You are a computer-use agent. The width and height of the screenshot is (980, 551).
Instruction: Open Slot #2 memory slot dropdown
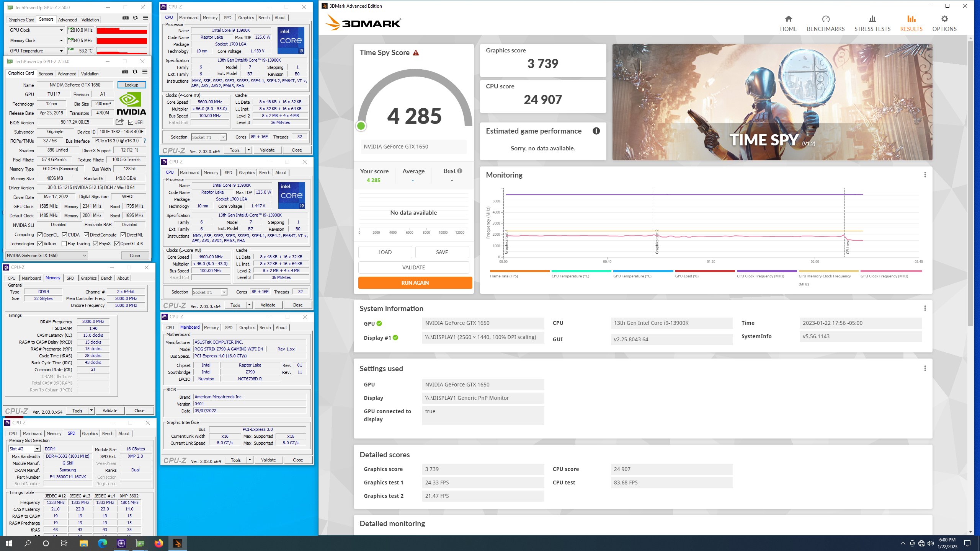(24, 449)
